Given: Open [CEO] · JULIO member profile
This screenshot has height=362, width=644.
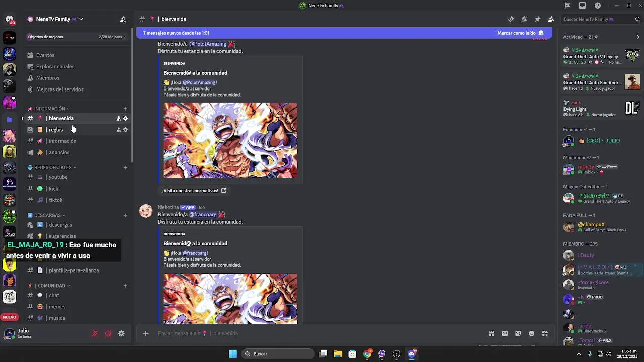Looking at the screenshot, I should coord(598,141).
